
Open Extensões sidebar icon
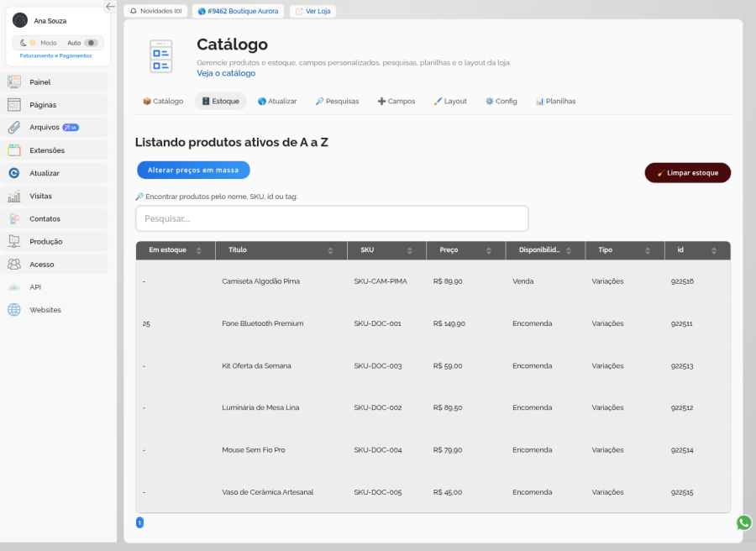(x=14, y=150)
